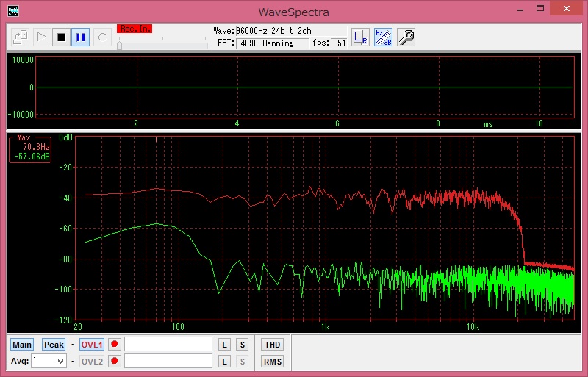Viewport: 588px width, 377px height.
Task: Toggle the Peak hold button
Action: [x=54, y=345]
